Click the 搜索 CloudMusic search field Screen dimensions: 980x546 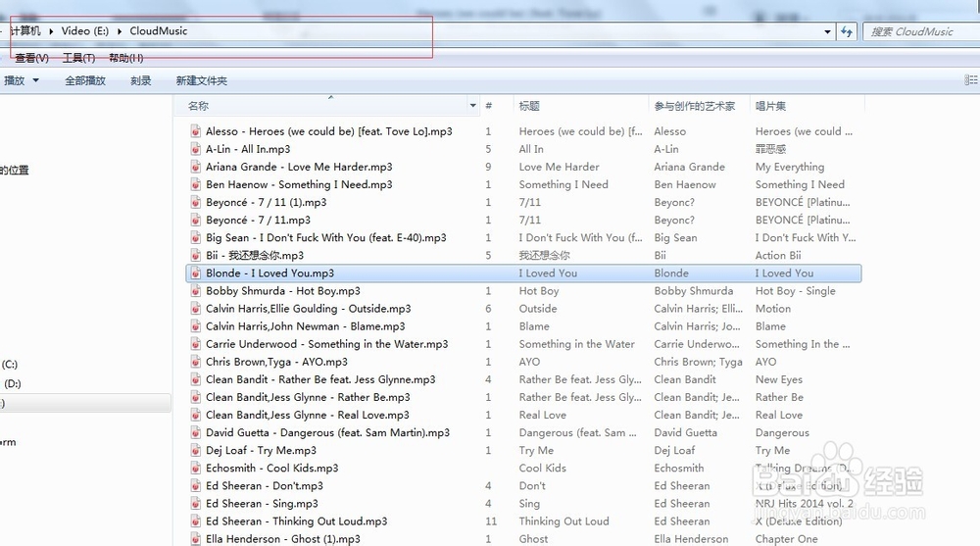(x=921, y=31)
